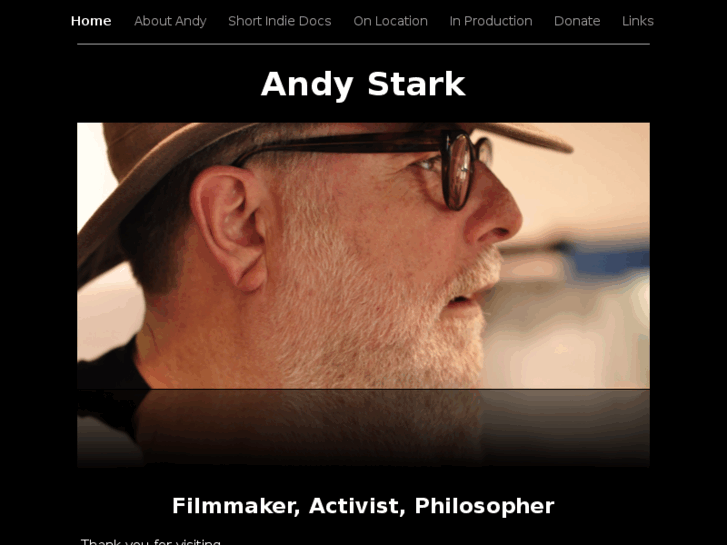Click the gray divider under navigation
The width and height of the screenshot is (727, 545).
(363, 44)
